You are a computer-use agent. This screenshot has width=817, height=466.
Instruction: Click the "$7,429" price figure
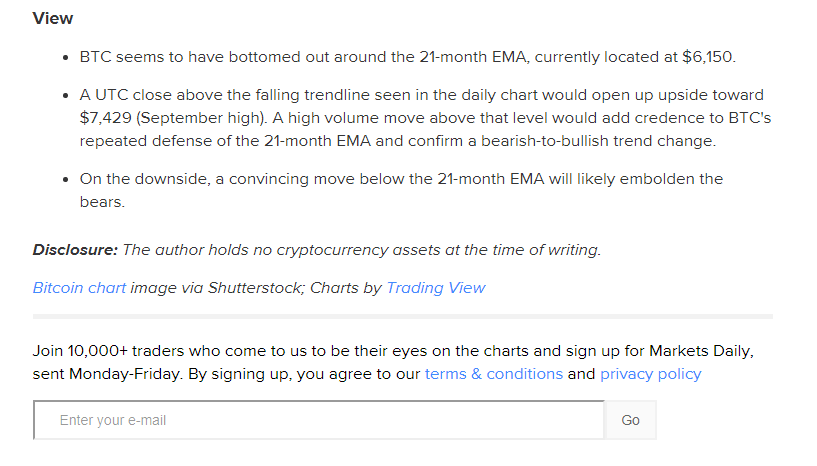pos(105,118)
